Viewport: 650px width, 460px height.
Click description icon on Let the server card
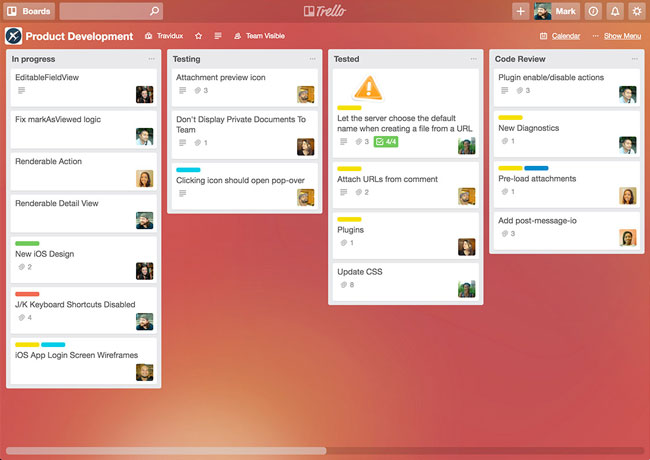(344, 142)
